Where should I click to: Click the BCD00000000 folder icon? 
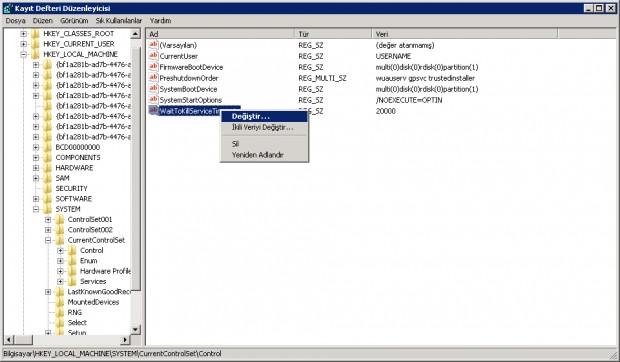click(47, 147)
